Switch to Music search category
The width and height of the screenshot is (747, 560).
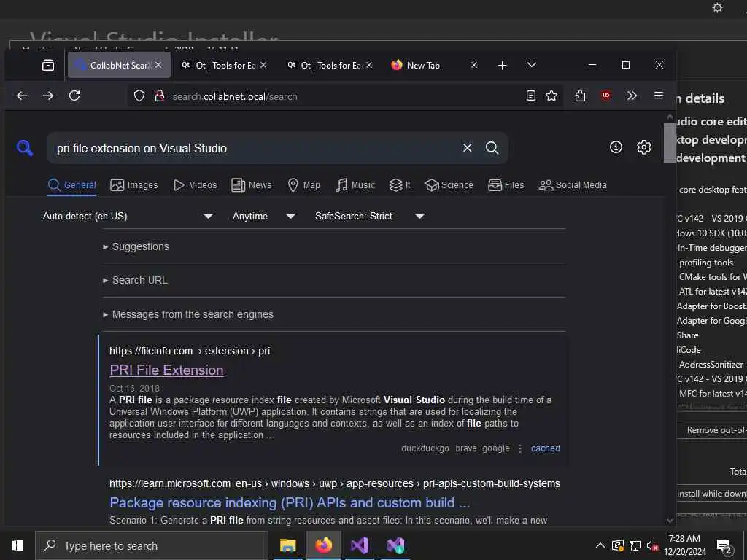(x=355, y=185)
